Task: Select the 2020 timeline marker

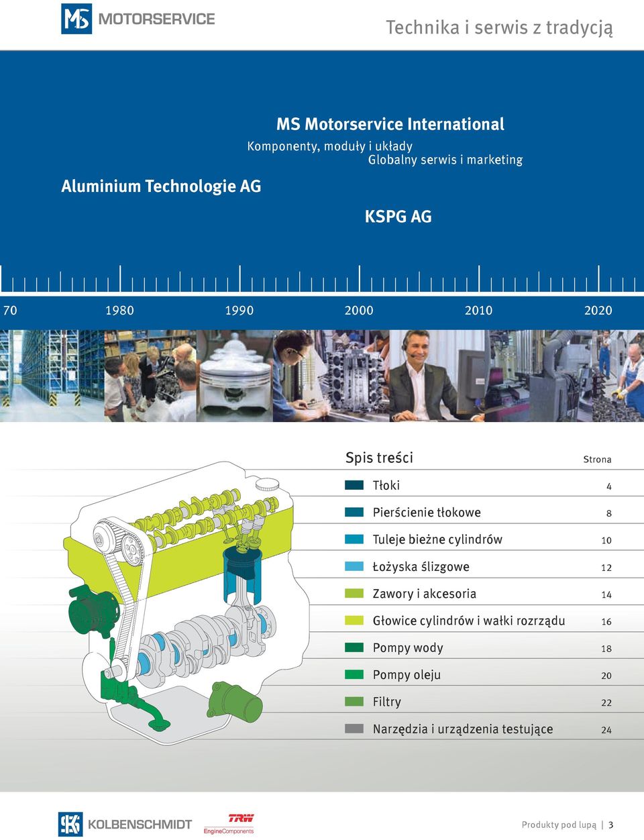Action: 598,310
